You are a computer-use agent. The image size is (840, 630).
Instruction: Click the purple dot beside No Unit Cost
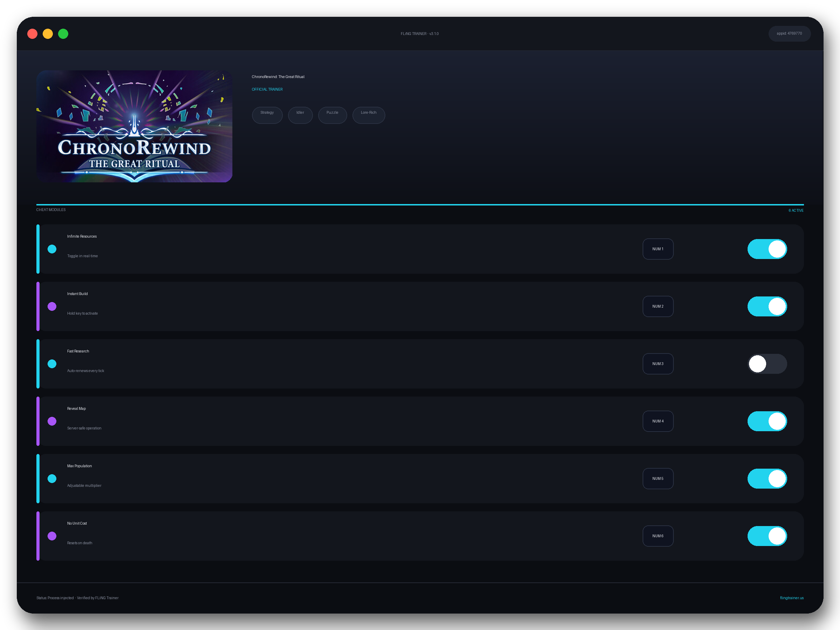coord(52,536)
